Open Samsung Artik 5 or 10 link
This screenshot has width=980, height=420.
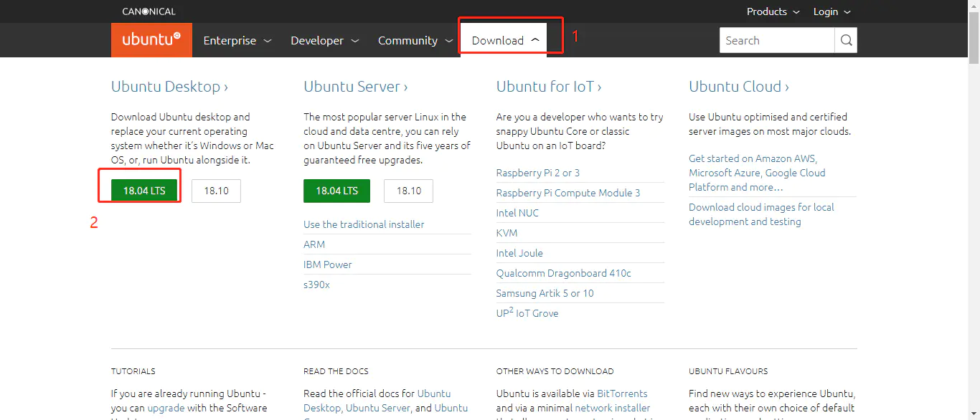point(545,293)
